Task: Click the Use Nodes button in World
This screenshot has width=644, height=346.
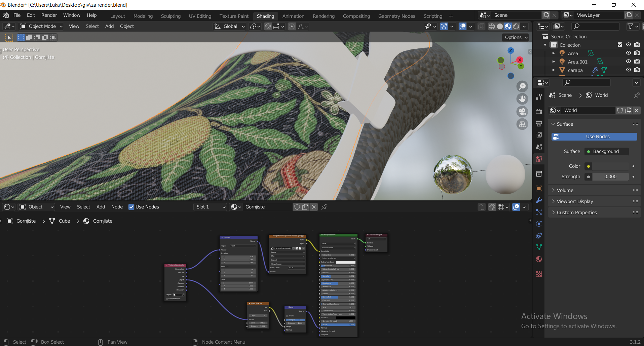Action: pyautogui.click(x=594, y=137)
